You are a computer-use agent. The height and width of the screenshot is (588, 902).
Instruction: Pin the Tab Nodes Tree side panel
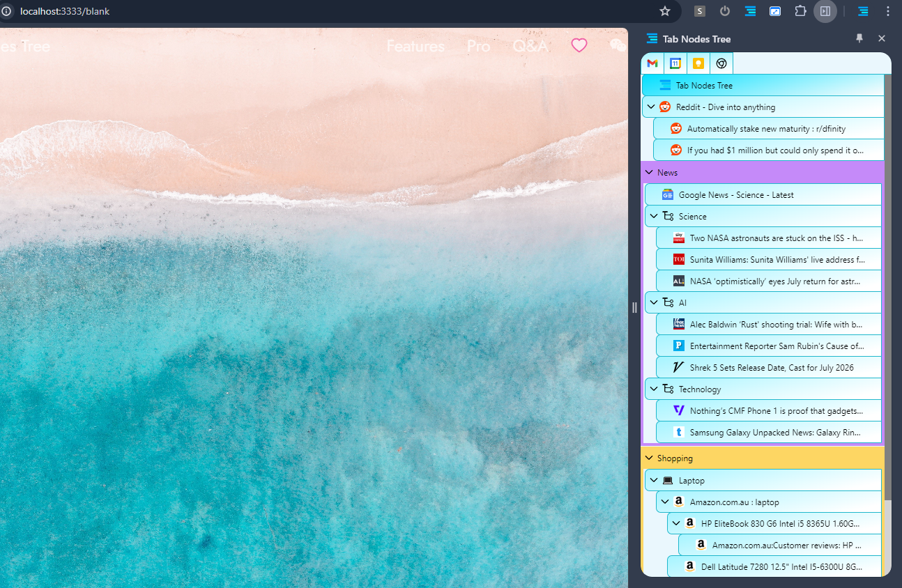click(x=859, y=38)
